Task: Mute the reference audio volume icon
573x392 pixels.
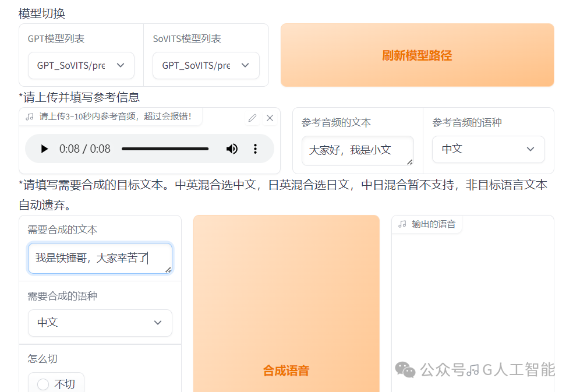Action: click(232, 149)
